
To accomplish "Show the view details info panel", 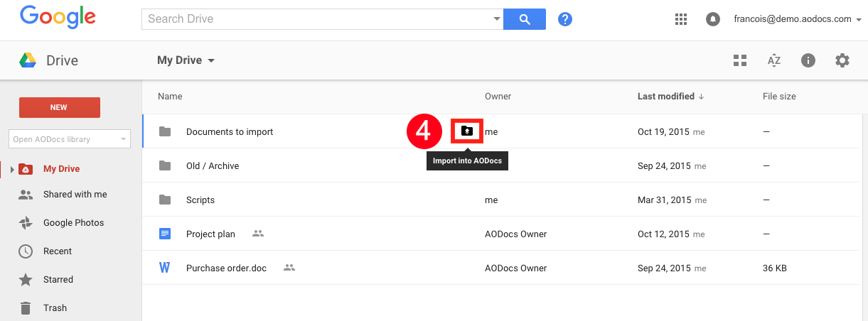I will (x=808, y=60).
